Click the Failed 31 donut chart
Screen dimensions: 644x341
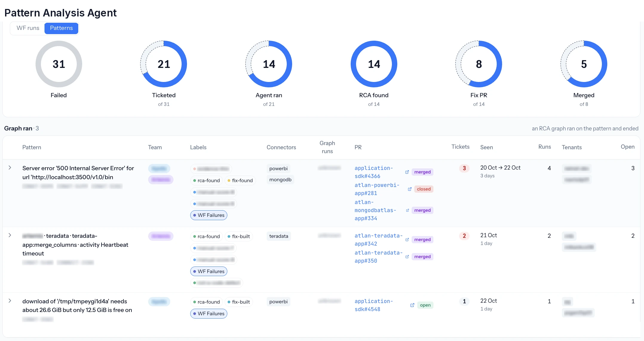(59, 64)
